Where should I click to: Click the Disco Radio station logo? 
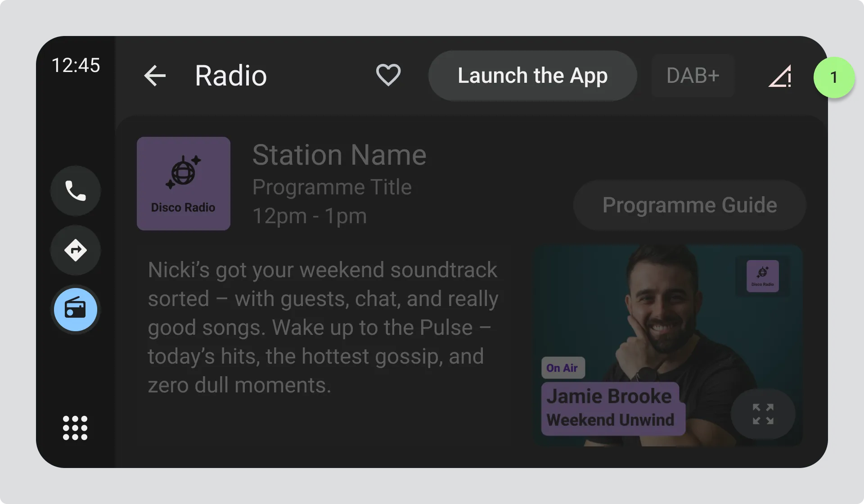pos(183,184)
